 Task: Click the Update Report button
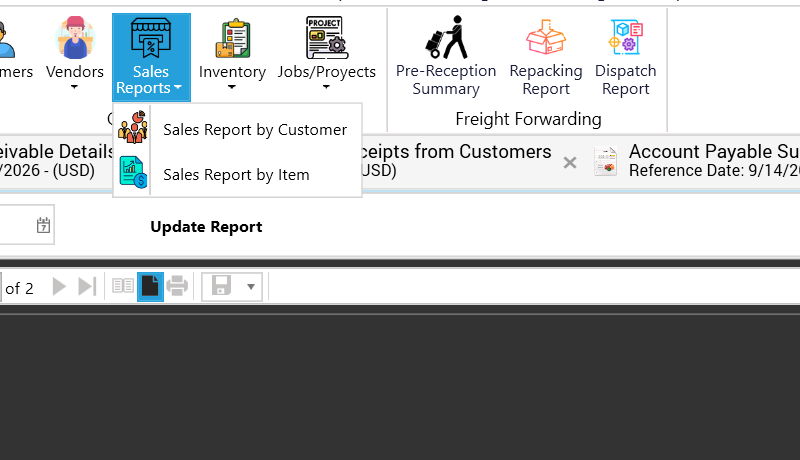click(206, 226)
